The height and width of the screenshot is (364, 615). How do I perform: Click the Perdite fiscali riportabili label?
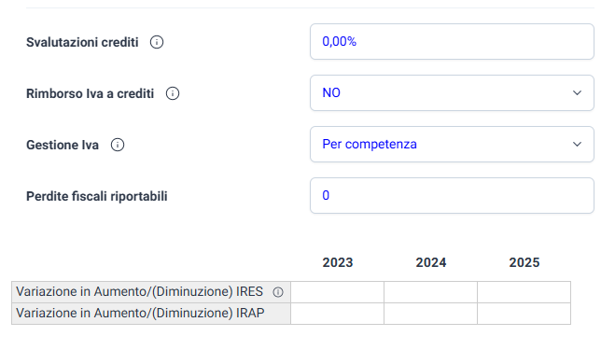96,196
